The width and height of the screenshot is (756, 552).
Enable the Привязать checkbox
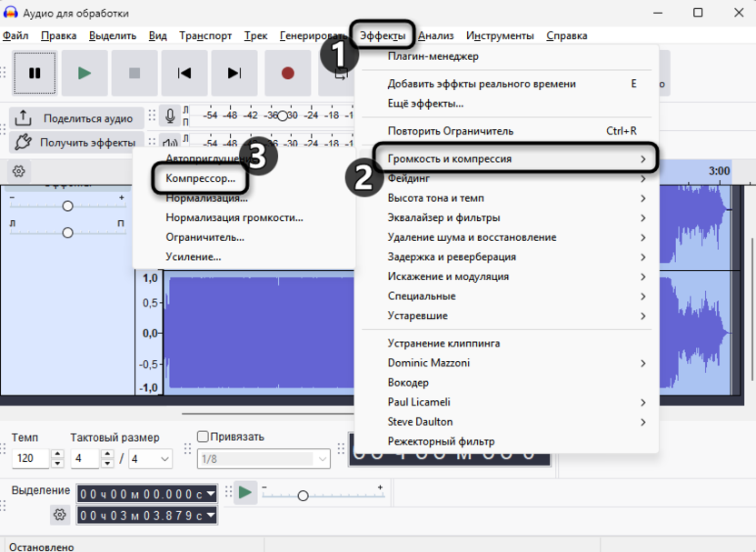tap(202, 437)
